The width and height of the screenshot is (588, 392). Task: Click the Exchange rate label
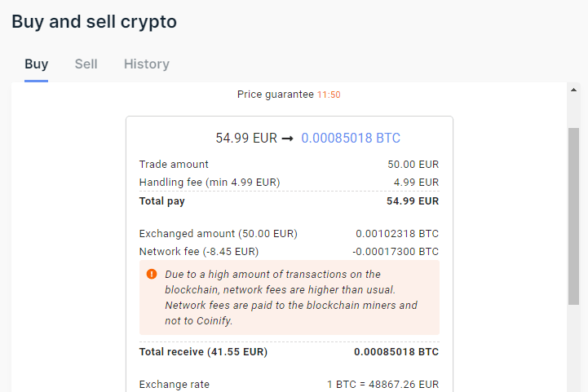pos(174,385)
